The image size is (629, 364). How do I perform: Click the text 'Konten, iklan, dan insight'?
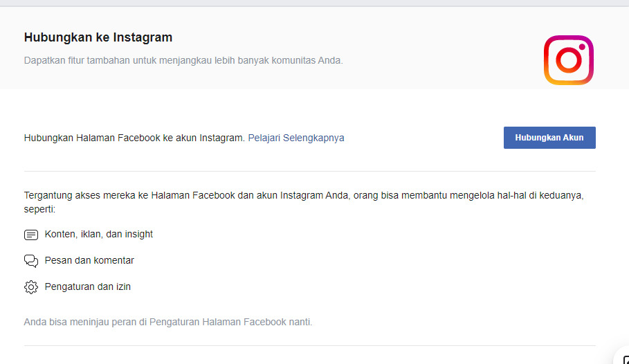pyautogui.click(x=99, y=235)
